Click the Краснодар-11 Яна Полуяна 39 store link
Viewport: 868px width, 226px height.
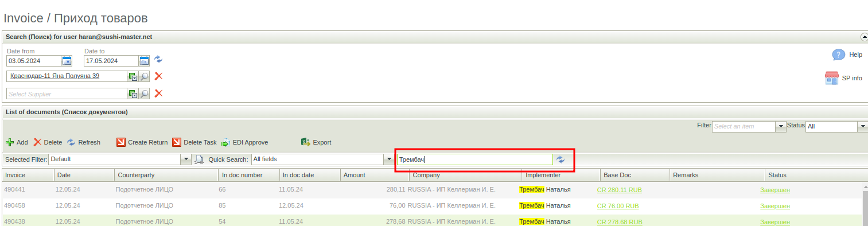point(55,76)
